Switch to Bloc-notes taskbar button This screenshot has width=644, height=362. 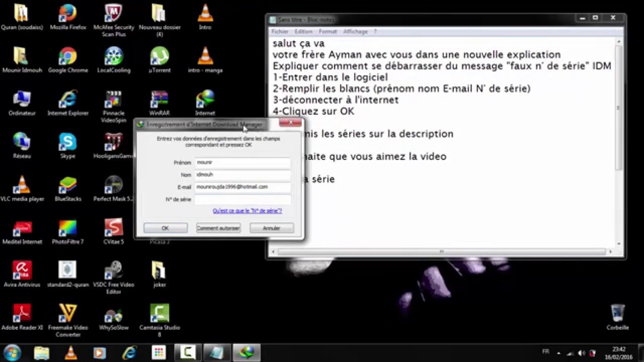pos(217,352)
